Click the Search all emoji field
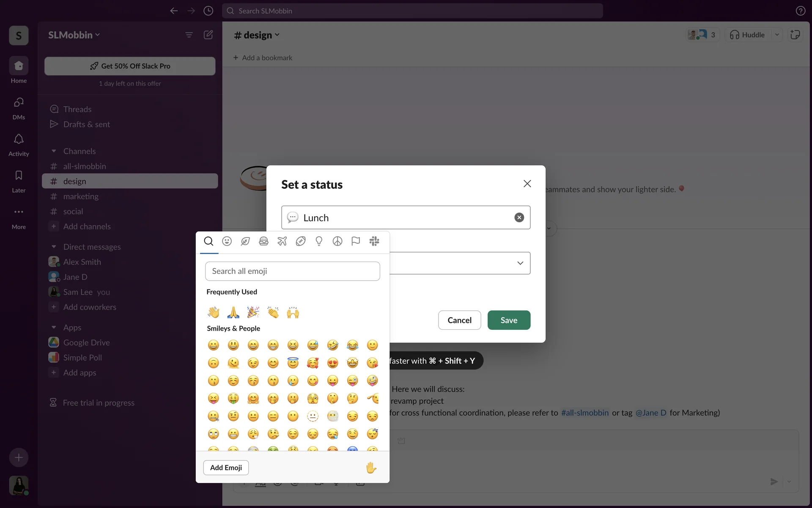The height and width of the screenshot is (508, 812). coord(292,271)
